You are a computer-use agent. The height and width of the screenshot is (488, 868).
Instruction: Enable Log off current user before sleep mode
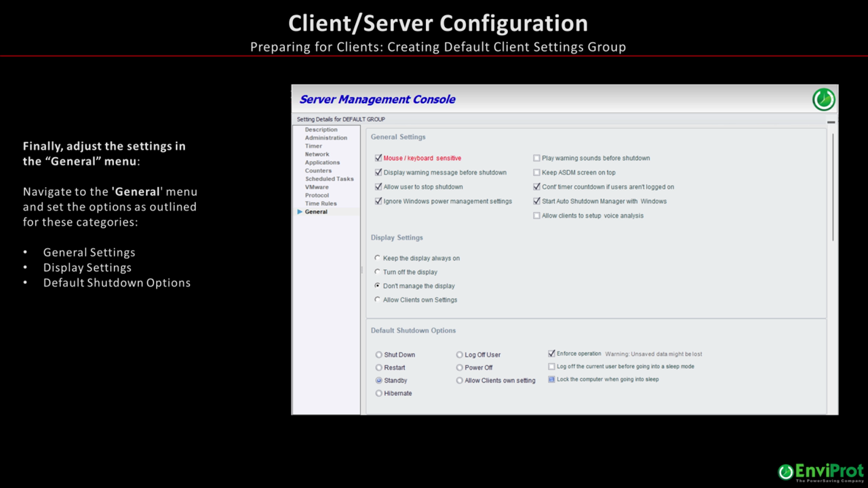551,366
